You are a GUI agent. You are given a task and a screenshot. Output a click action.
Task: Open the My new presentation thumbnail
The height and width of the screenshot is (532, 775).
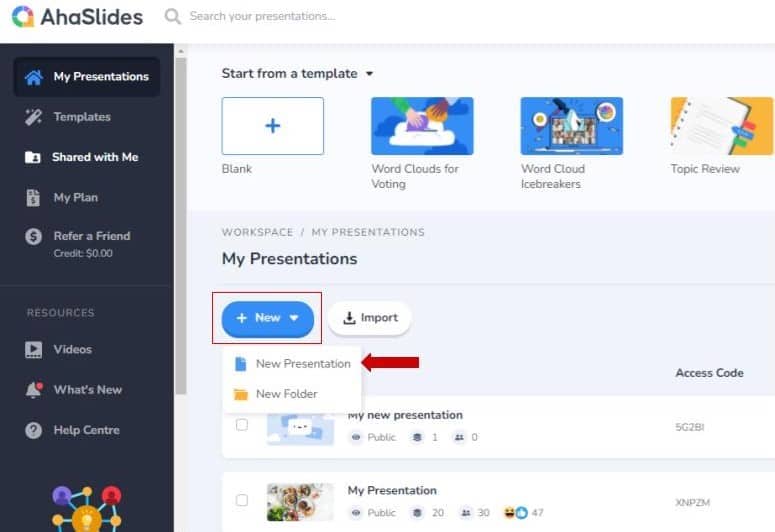pyautogui.click(x=301, y=429)
